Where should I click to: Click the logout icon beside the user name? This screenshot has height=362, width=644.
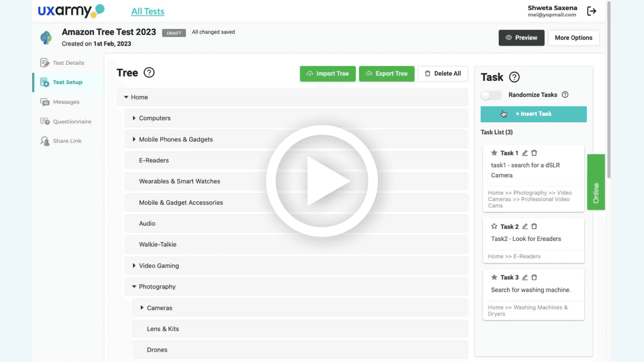(x=592, y=11)
